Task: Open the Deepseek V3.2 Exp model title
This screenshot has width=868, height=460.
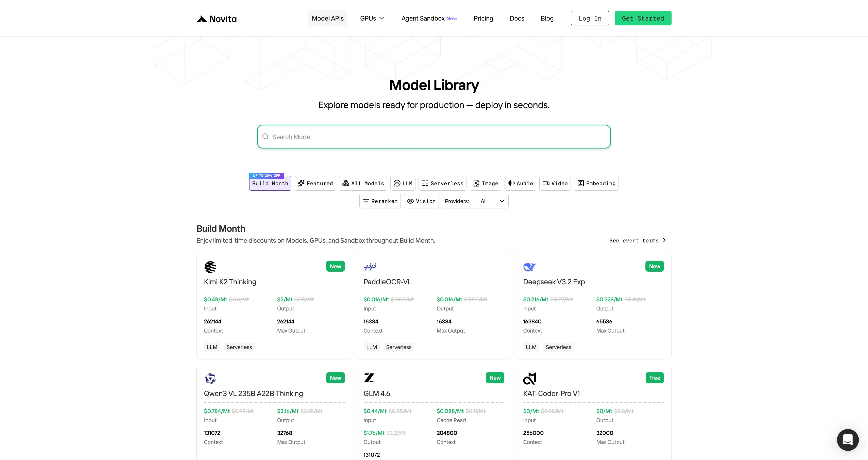Action: (554, 282)
